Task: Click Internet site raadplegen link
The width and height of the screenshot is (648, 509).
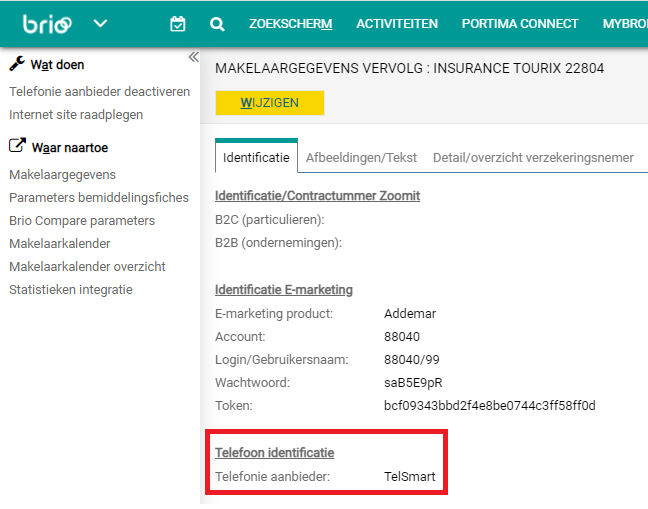Action: pyautogui.click(x=76, y=115)
